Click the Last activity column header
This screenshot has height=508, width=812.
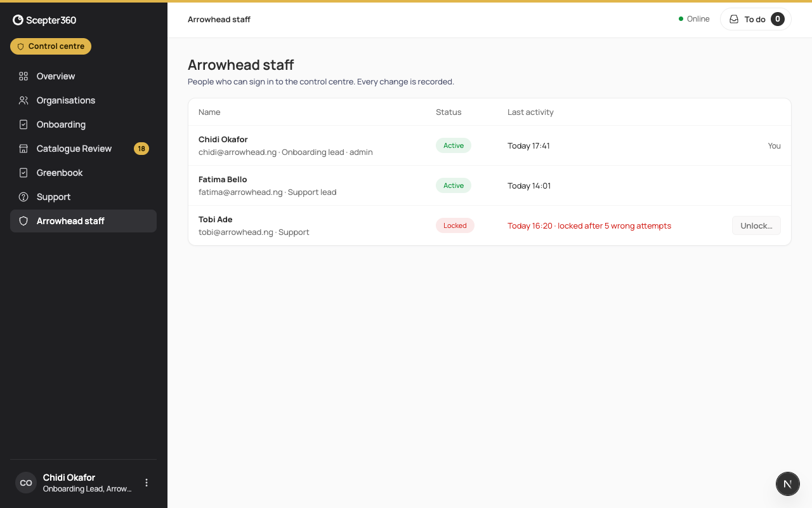tap(530, 112)
